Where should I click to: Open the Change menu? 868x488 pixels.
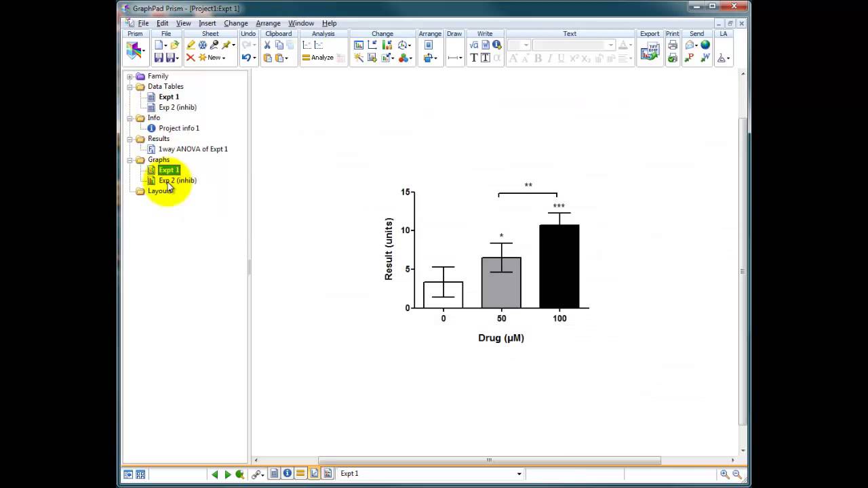(236, 23)
